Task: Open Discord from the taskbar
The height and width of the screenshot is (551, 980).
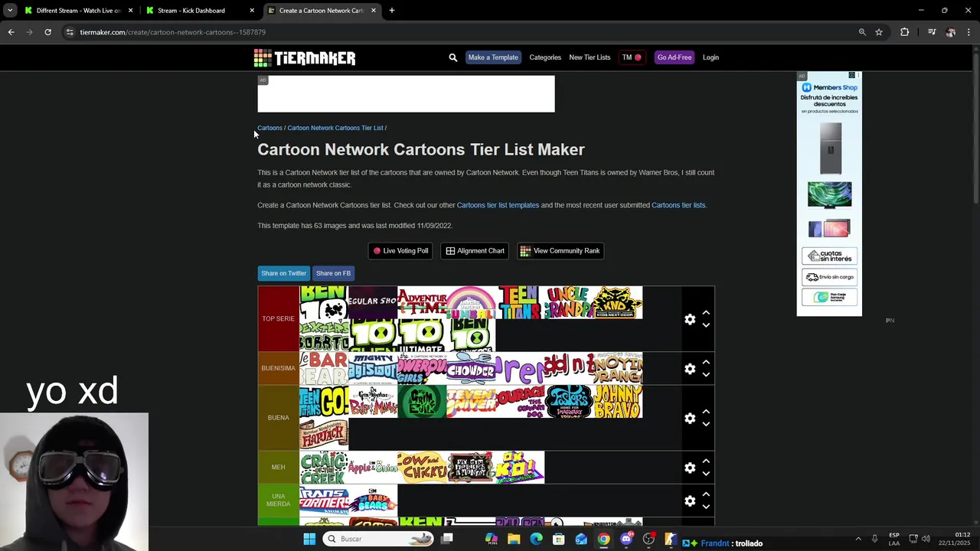Action: [x=626, y=539]
